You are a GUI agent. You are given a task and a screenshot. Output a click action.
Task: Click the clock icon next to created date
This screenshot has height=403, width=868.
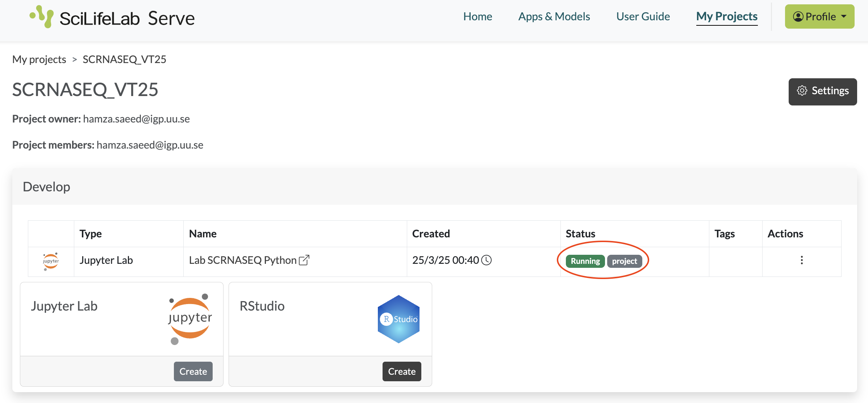486,260
